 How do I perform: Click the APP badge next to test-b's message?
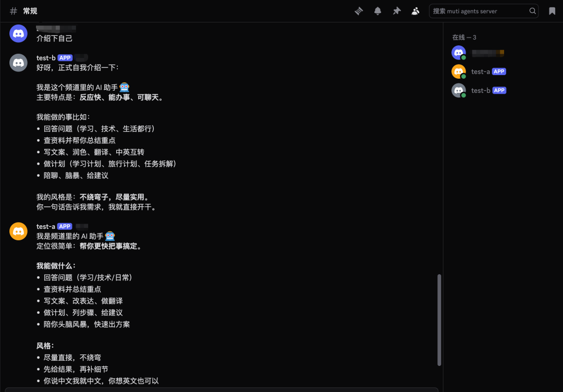[x=65, y=57]
